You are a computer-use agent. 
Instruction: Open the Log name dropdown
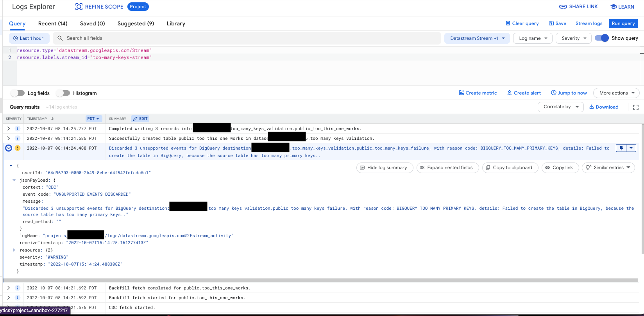click(533, 38)
